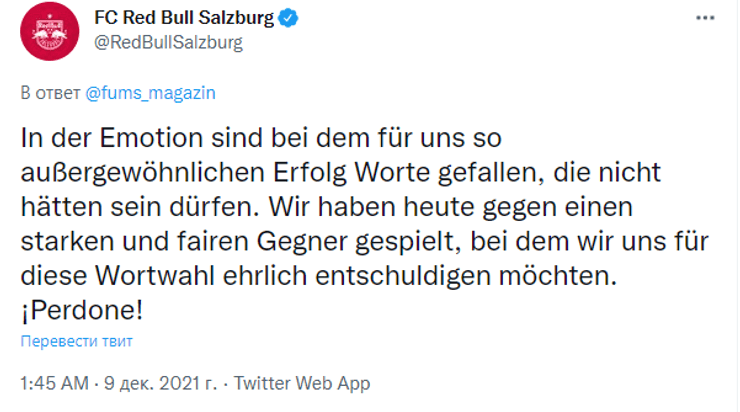This screenshot has height=412, width=740.
Task: Open the @fums_magazin profile mention
Action: (150, 92)
